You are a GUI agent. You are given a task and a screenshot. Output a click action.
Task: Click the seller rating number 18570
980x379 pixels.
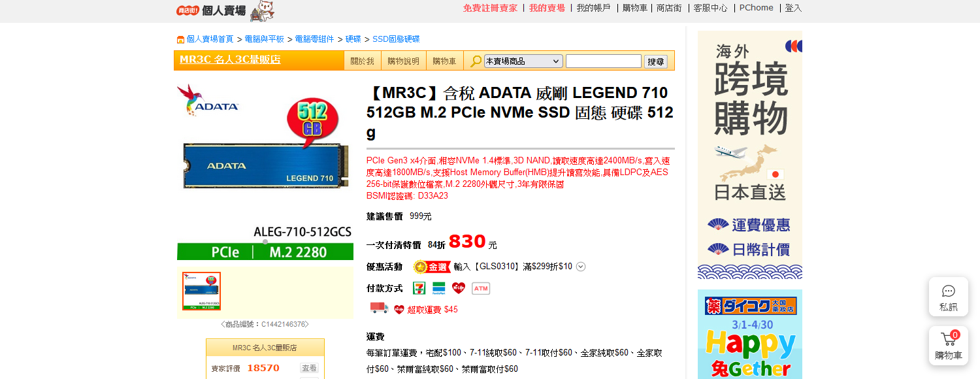[263, 368]
